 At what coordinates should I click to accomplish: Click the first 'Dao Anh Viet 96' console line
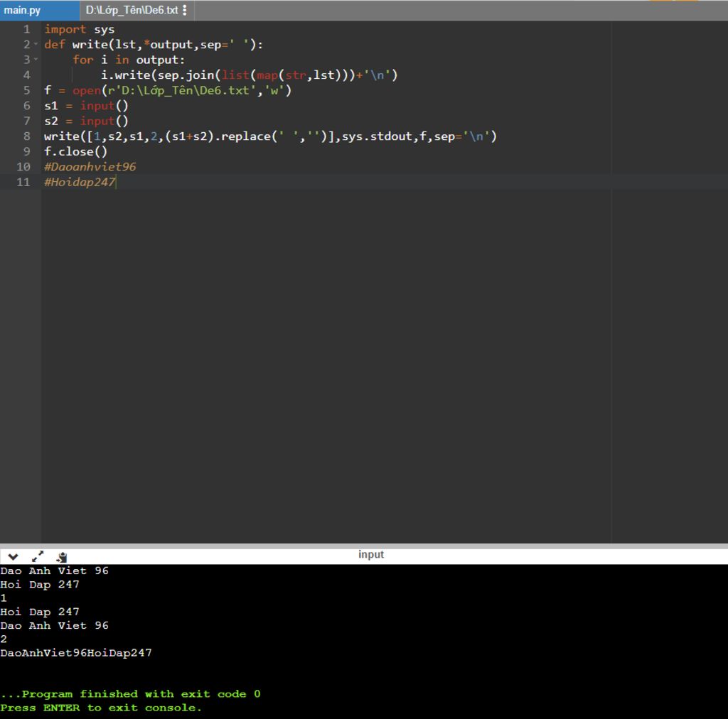(x=54, y=571)
